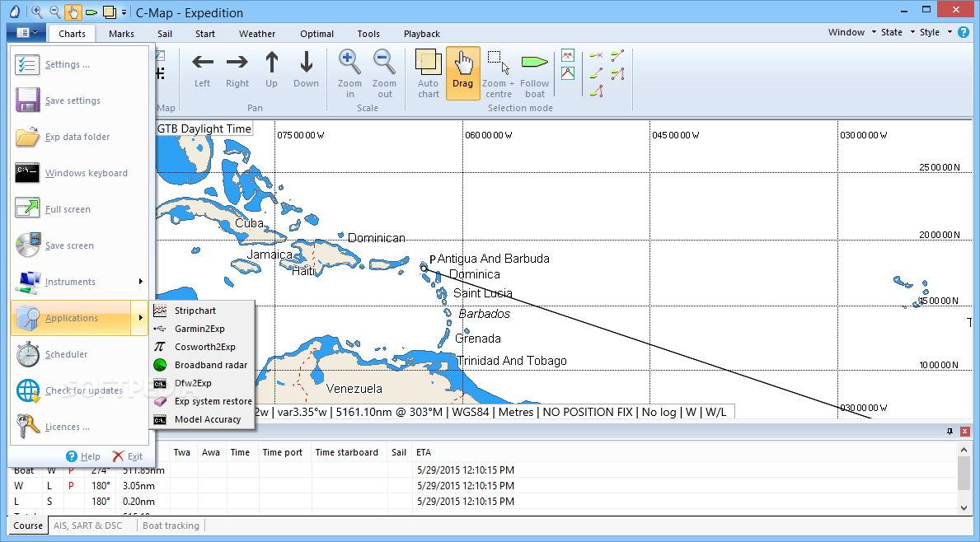Toggle Drag selection mode
This screenshot has width=980, height=542.
coord(463,73)
